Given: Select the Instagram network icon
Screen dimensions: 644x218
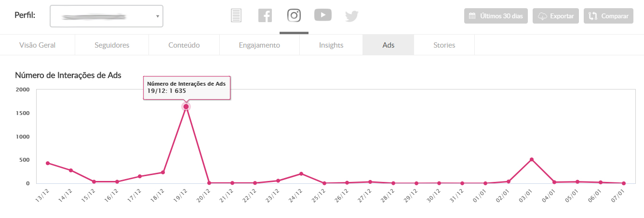Looking at the screenshot, I should coord(294,15).
